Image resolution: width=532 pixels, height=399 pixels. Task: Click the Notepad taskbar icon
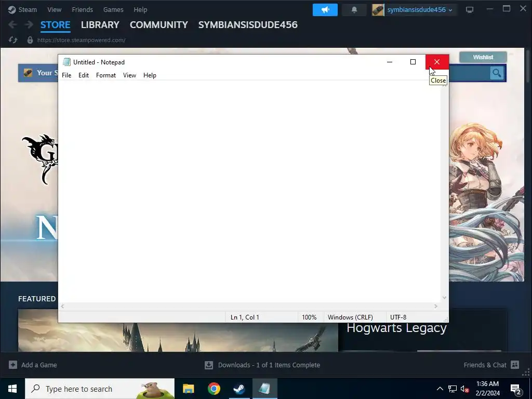pos(264,389)
